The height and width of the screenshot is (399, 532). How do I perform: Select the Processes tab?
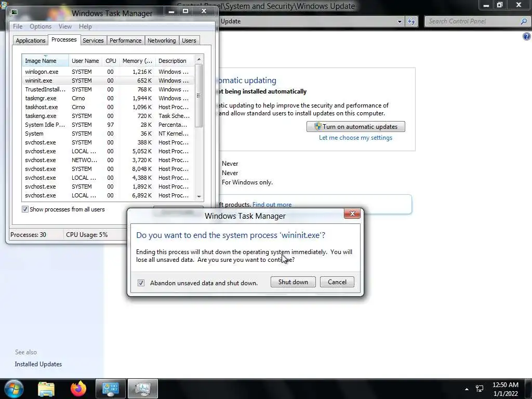[64, 39]
